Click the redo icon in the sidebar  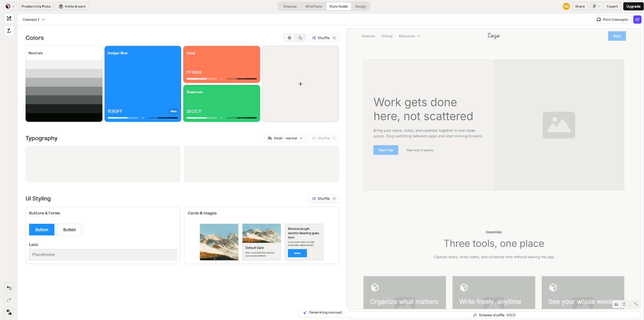click(x=9, y=300)
